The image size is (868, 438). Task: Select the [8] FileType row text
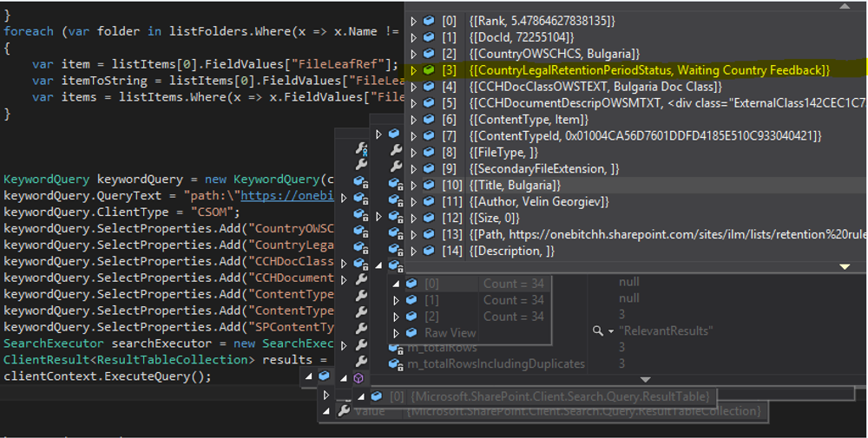(503, 153)
